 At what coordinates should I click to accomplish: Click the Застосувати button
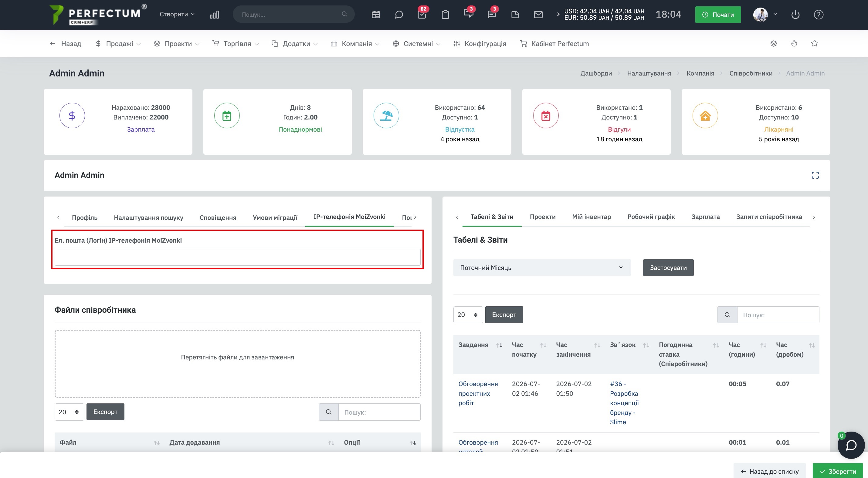pos(668,268)
